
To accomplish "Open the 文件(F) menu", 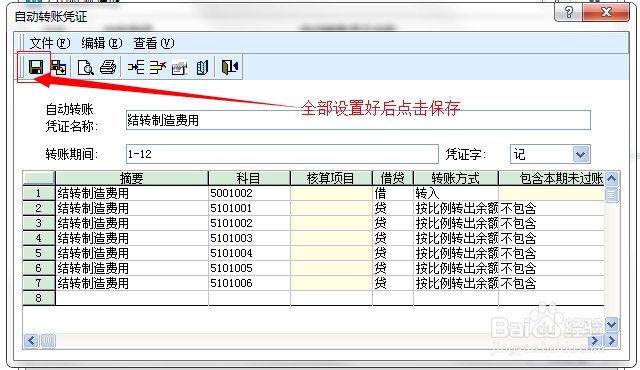I will [x=50, y=43].
